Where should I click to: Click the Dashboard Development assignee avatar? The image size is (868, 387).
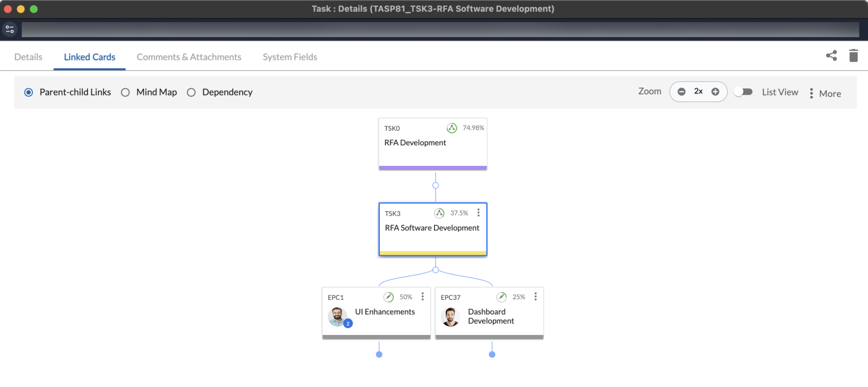450,316
